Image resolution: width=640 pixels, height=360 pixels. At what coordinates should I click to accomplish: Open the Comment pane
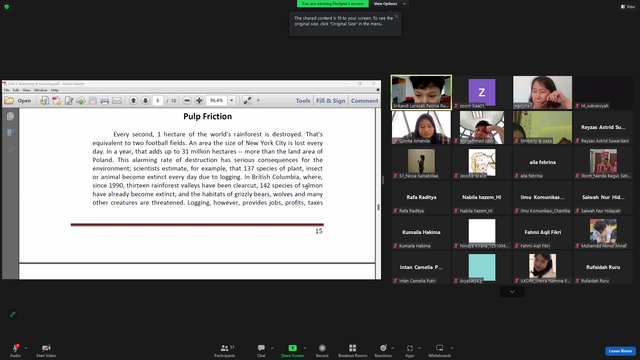(364, 100)
